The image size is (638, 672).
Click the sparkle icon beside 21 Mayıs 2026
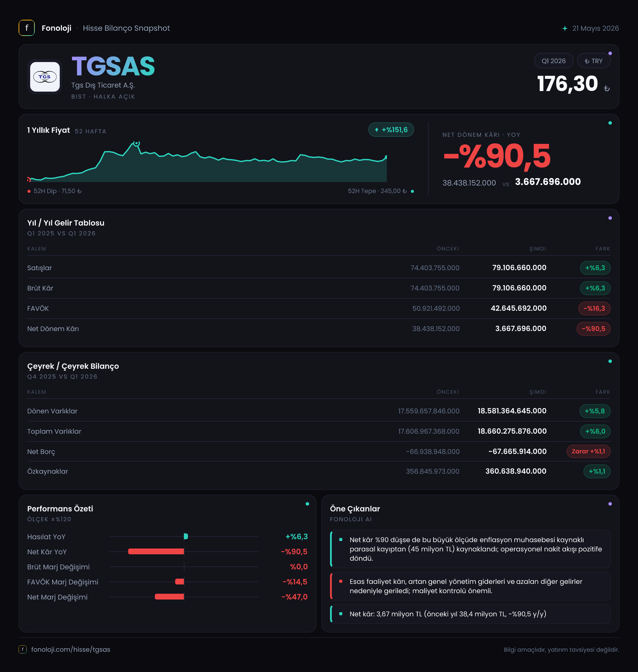(565, 28)
